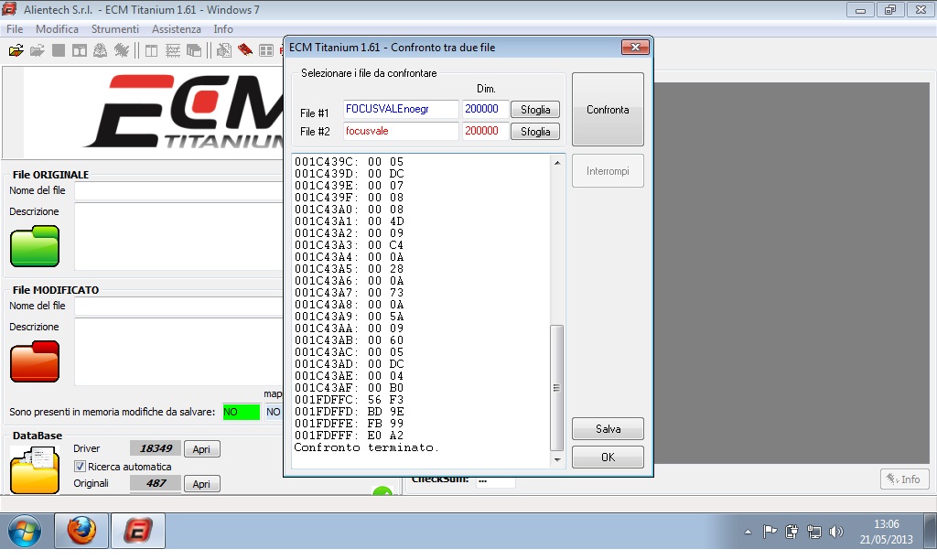Viewport: 937px width, 560px height.
Task: Click the crossed-out document toolbar icon
Action: click(x=224, y=51)
